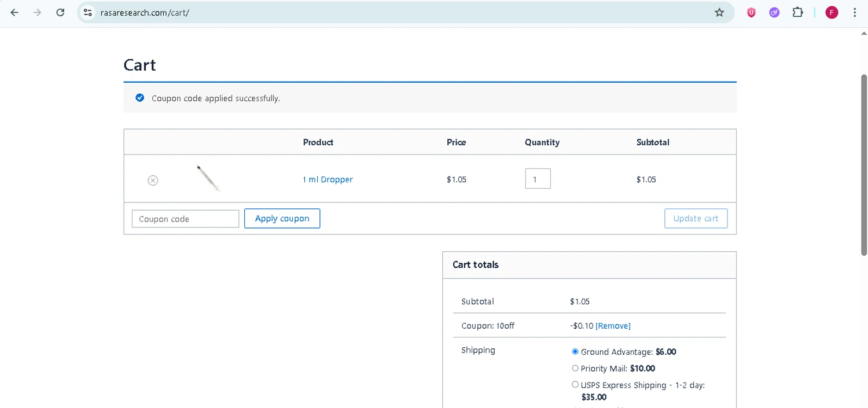Image resolution: width=868 pixels, height=408 pixels.
Task: Click the Update cart button
Action: pos(696,218)
